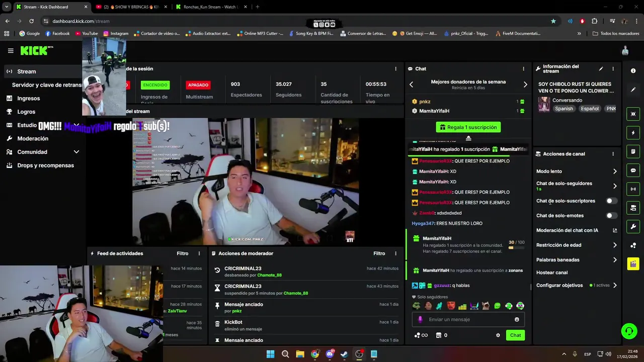The image size is (644, 362).
Task: Expand Modo lento options
Action: (615, 171)
